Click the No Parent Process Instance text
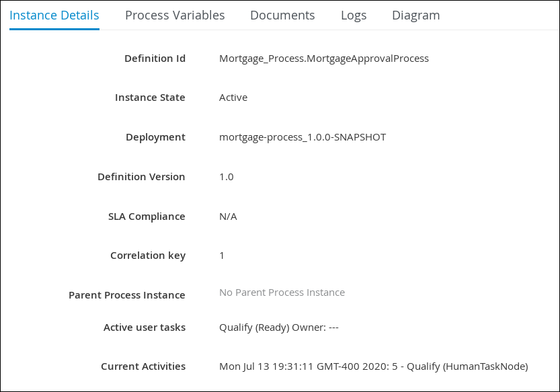560x392 pixels. coord(282,292)
